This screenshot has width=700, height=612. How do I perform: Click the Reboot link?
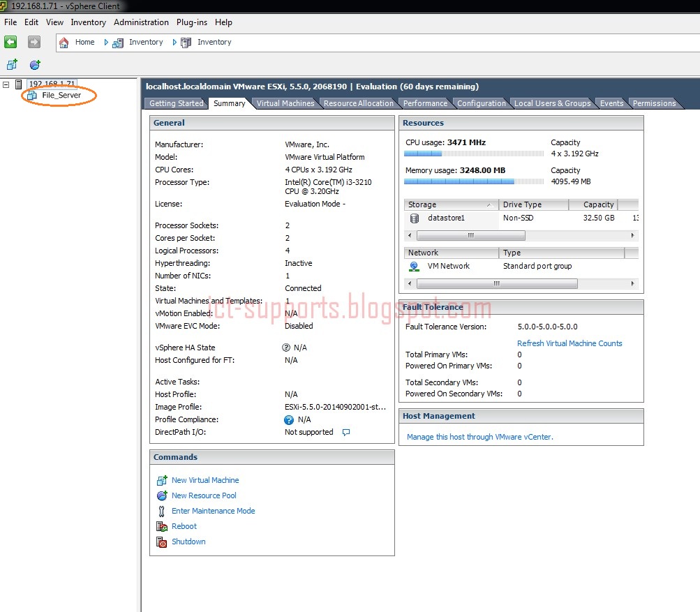(184, 526)
